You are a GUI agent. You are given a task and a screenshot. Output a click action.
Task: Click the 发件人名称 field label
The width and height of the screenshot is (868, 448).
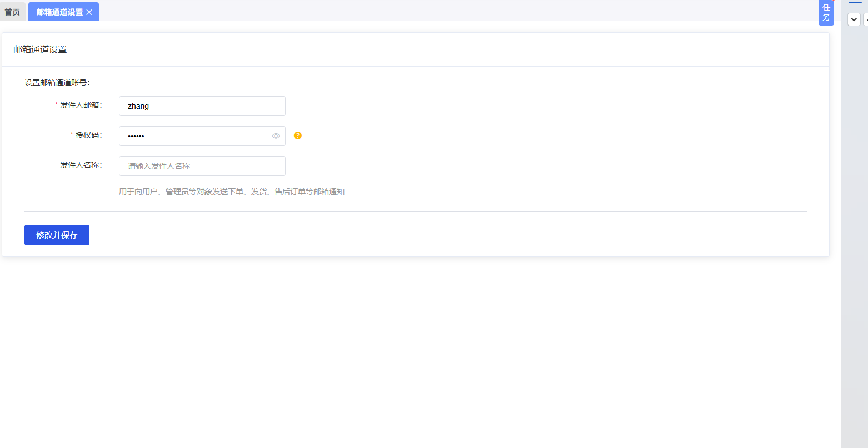(81, 165)
